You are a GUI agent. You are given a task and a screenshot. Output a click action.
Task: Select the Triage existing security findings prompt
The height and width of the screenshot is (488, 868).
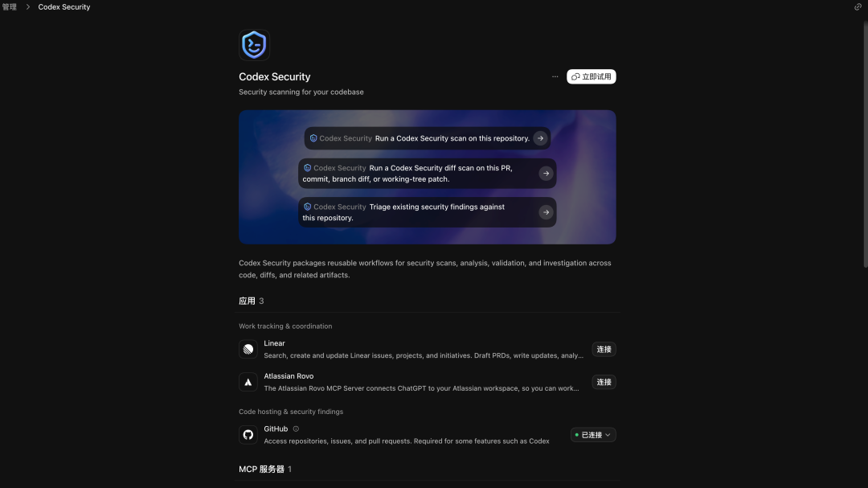tap(428, 212)
